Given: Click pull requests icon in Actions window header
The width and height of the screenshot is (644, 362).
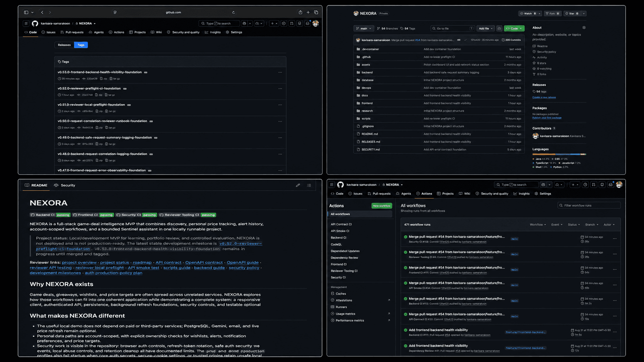Looking at the screenshot, I should (594, 185).
